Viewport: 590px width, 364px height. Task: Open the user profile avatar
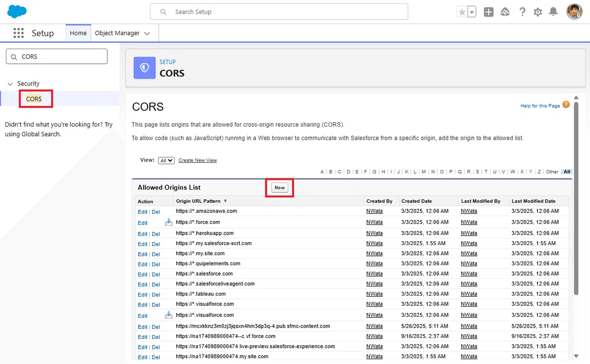[x=574, y=12]
